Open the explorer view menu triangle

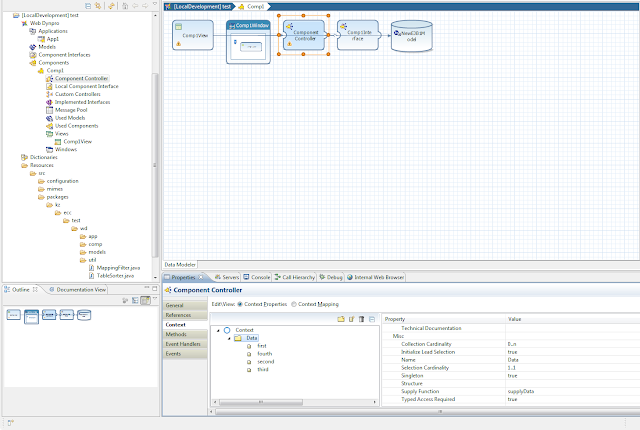pos(155,4)
